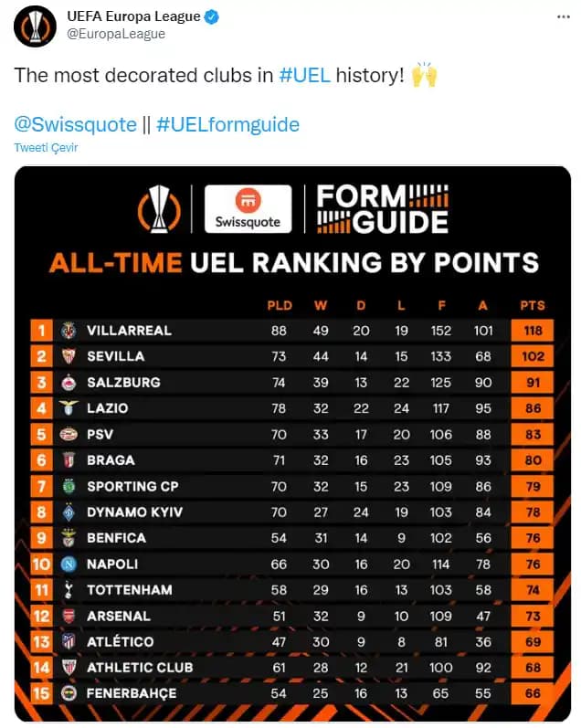Click Villarreal's orange 118 points box
Screen dimensions: 581x728
click(x=533, y=330)
